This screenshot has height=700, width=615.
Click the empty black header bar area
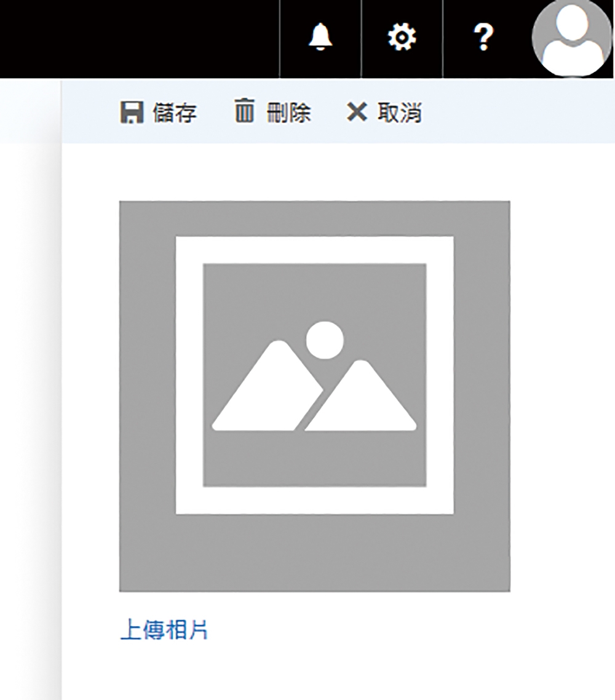[139, 39]
